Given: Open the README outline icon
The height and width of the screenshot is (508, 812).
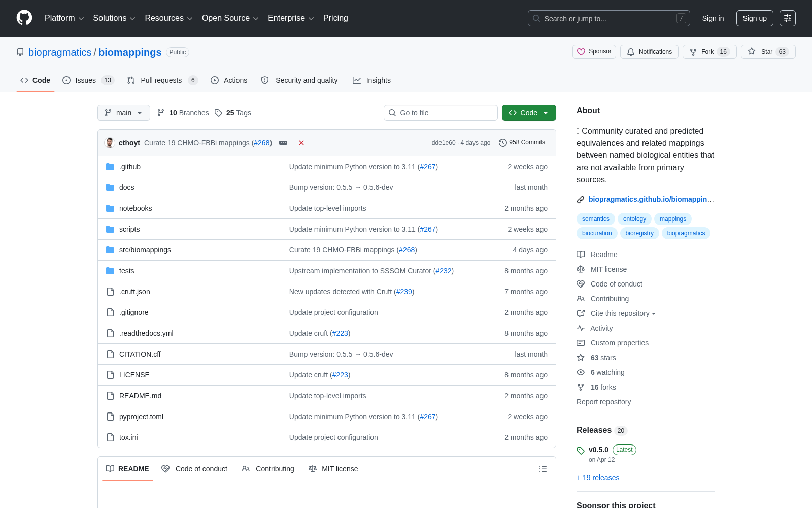Looking at the screenshot, I should (x=543, y=469).
